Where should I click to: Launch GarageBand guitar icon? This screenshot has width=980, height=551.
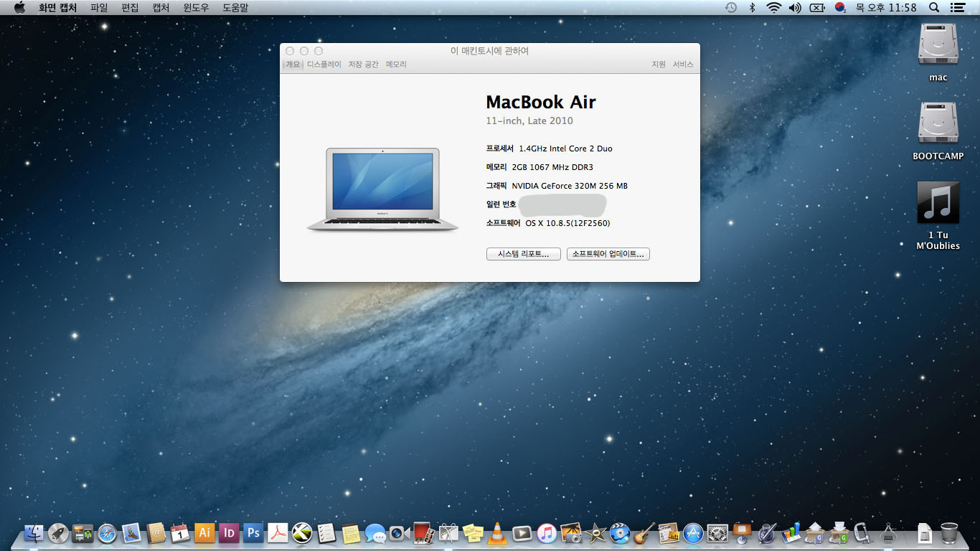[644, 532]
